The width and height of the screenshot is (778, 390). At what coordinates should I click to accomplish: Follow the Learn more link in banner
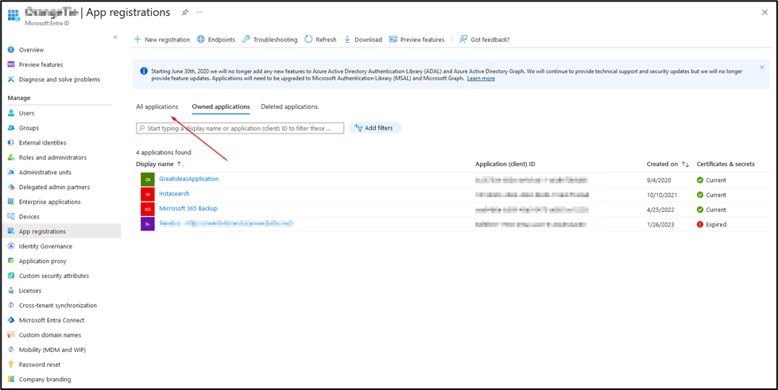click(x=481, y=78)
